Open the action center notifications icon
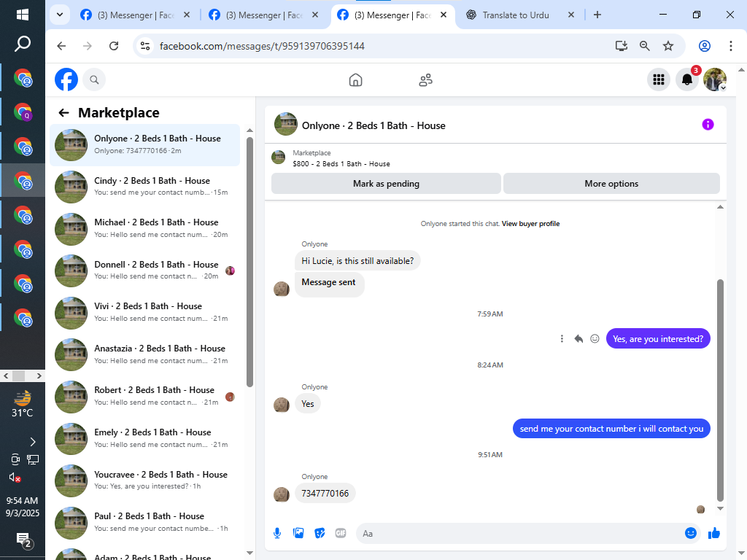The height and width of the screenshot is (560, 747). click(x=24, y=540)
